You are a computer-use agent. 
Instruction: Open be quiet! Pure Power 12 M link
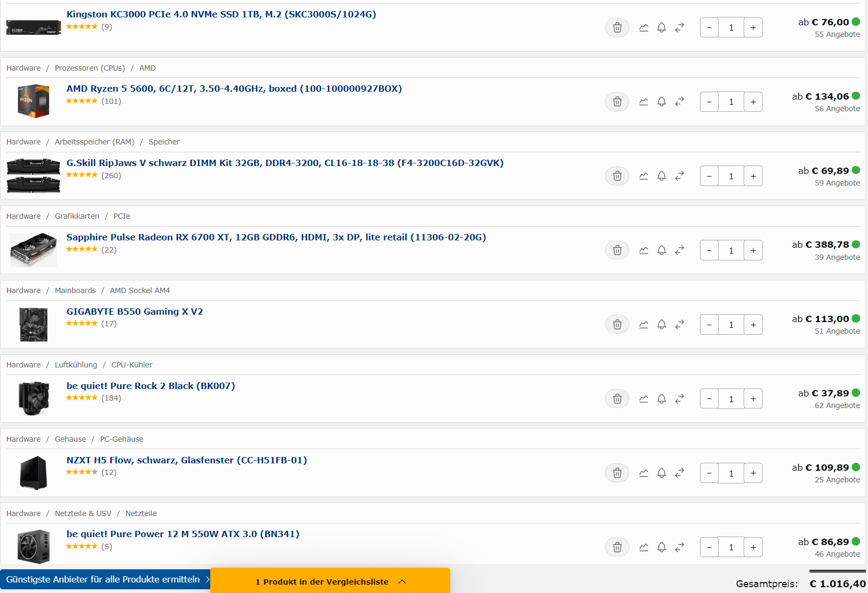(183, 534)
